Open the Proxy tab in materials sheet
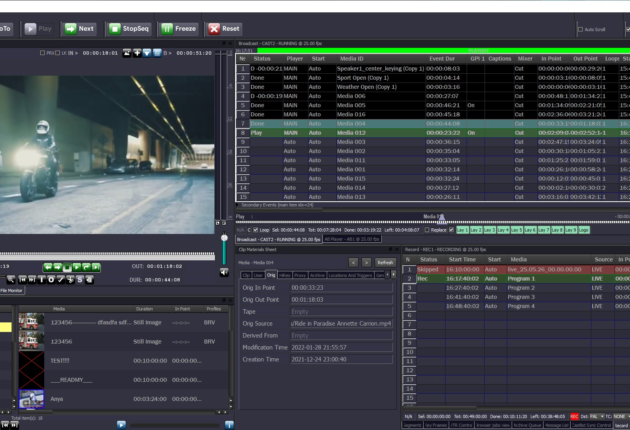This screenshot has height=430, width=630. (300, 275)
